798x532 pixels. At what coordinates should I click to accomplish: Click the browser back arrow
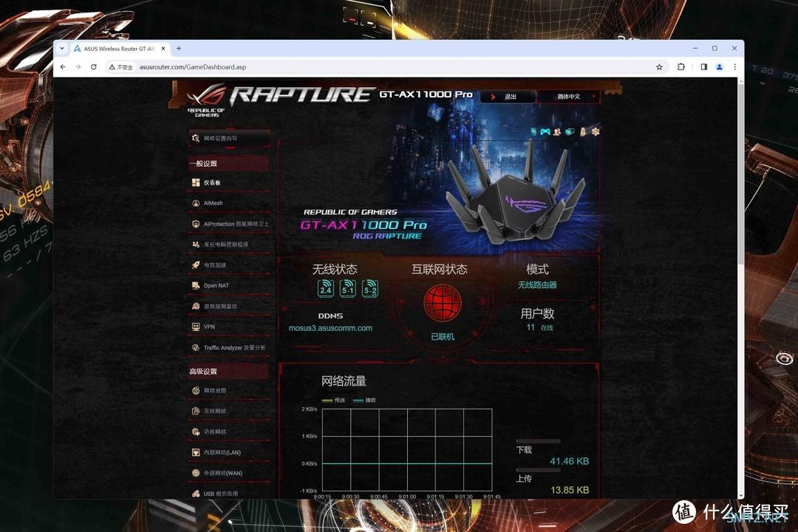[63, 66]
